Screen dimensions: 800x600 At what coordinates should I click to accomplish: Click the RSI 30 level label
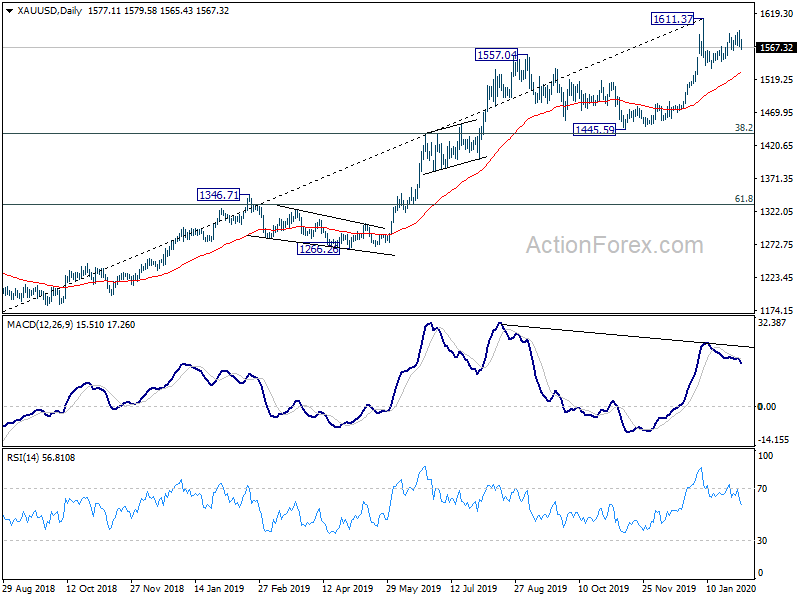762,540
